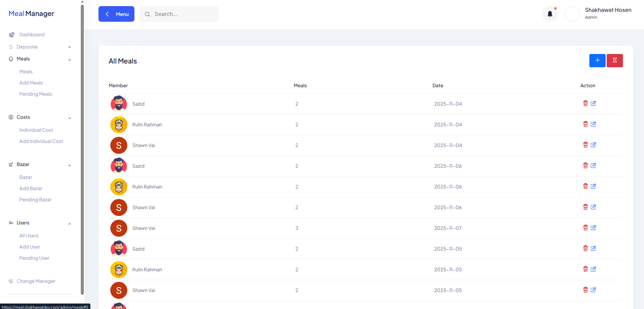Edit Sazid's meal dated 2025-11-06
Image resolution: width=644 pixels, height=309 pixels.
coord(593,166)
